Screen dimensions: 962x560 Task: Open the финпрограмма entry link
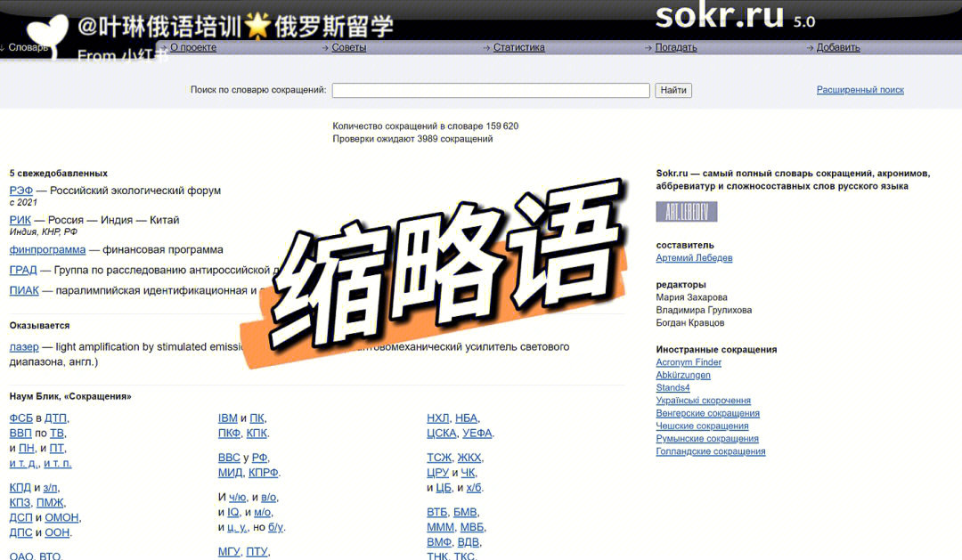[x=47, y=249]
